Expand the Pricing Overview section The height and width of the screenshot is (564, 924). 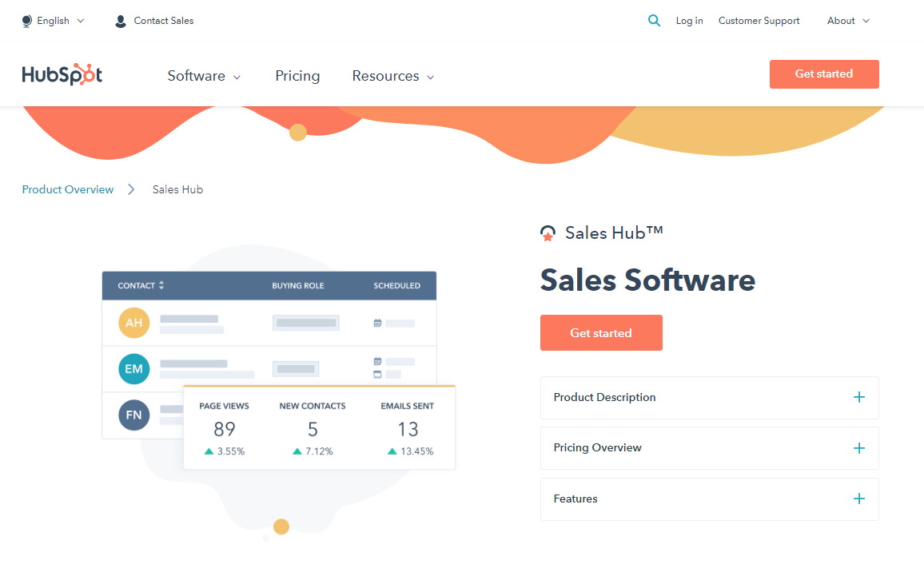[x=710, y=448]
